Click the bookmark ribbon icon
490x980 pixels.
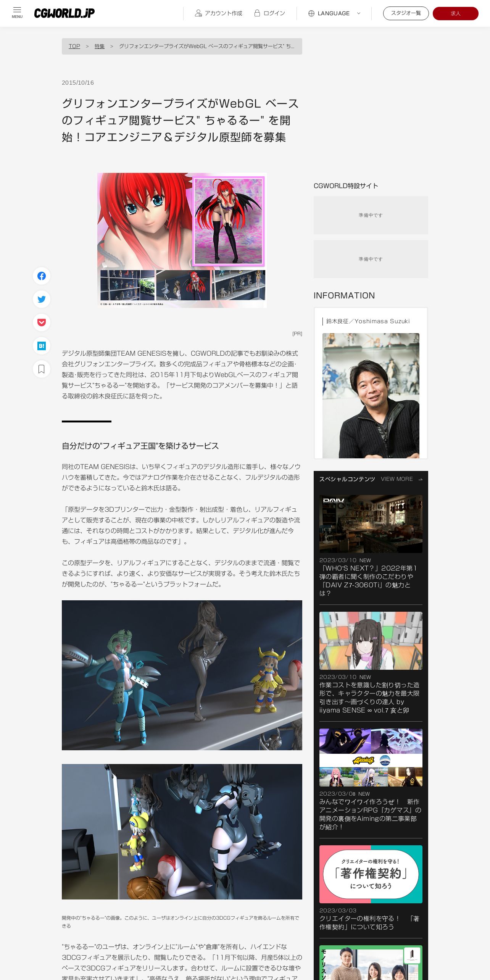coord(42,369)
